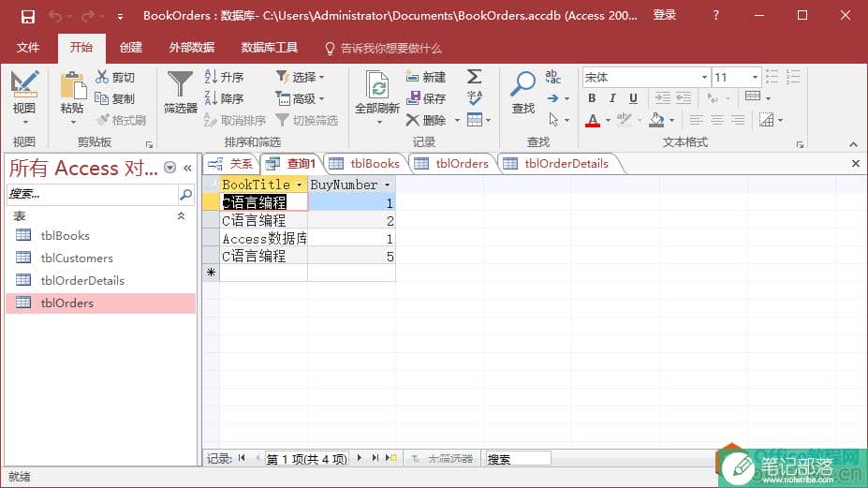
Task: Click Copy (复制) icon
Action: click(x=101, y=98)
